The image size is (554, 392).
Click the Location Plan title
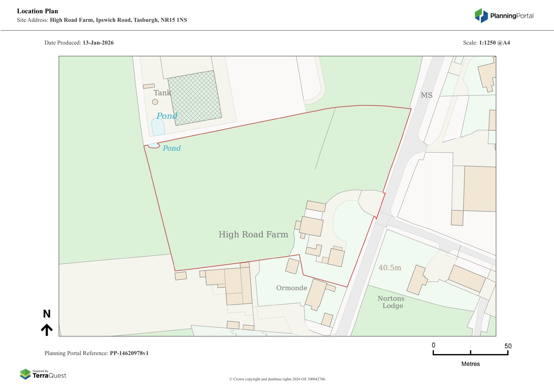[x=38, y=11]
